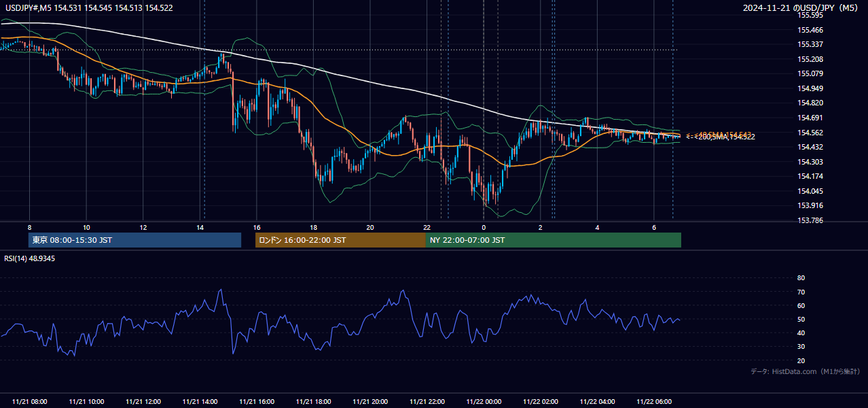Click the 11/21 18:00 time label

314,402
